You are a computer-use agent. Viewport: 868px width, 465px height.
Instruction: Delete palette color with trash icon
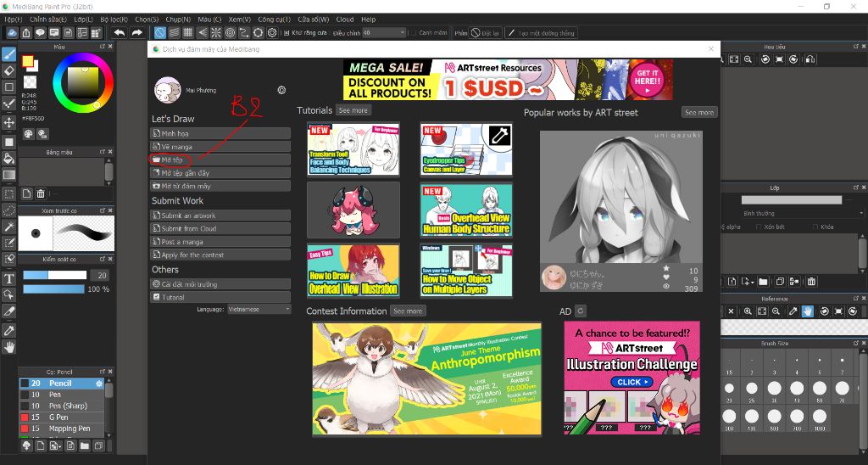coord(41,193)
